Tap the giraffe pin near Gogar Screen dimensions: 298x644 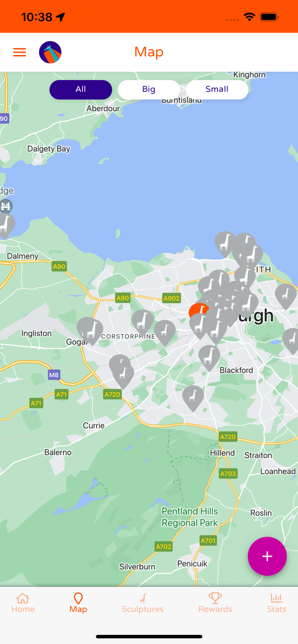click(92, 331)
